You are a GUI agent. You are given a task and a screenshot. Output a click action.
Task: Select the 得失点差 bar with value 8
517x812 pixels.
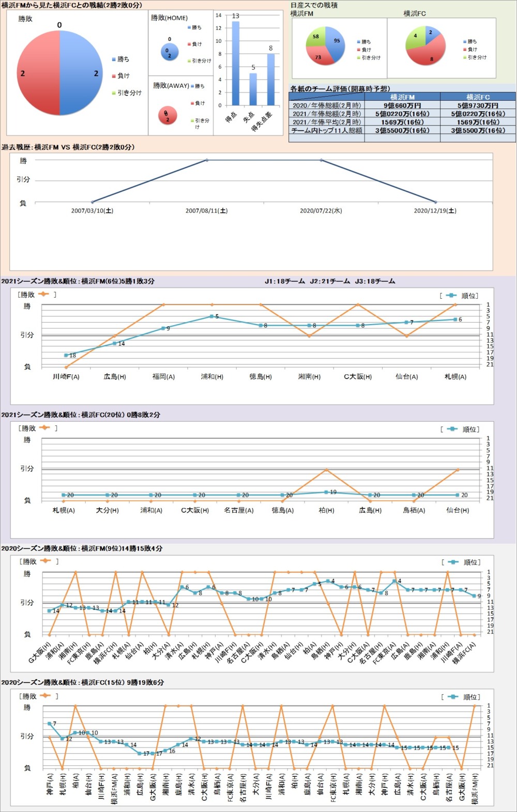click(270, 79)
